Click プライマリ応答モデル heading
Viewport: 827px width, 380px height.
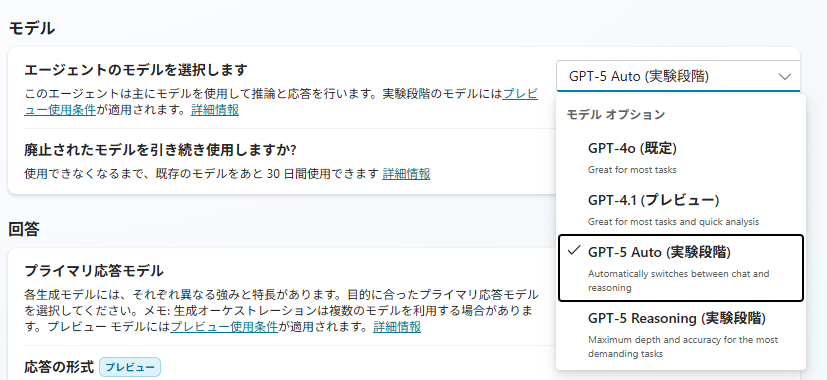(94, 271)
